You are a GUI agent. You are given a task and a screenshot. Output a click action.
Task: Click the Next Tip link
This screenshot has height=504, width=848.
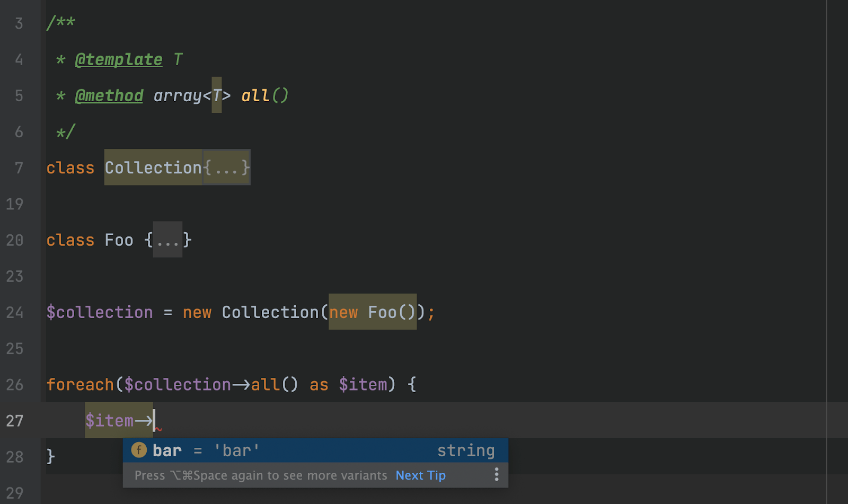pos(420,475)
